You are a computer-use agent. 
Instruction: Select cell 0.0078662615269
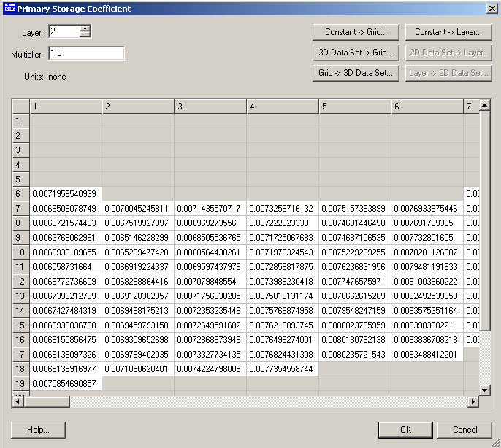[x=355, y=296]
